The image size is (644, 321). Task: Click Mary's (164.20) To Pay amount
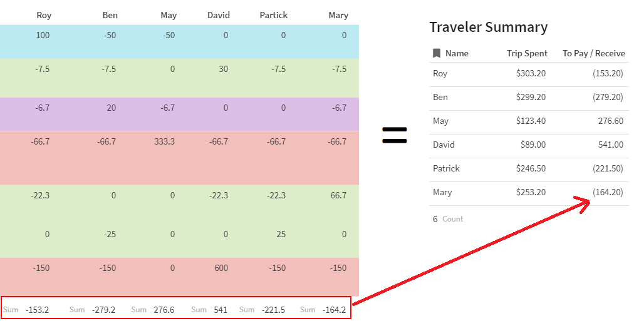click(x=608, y=192)
